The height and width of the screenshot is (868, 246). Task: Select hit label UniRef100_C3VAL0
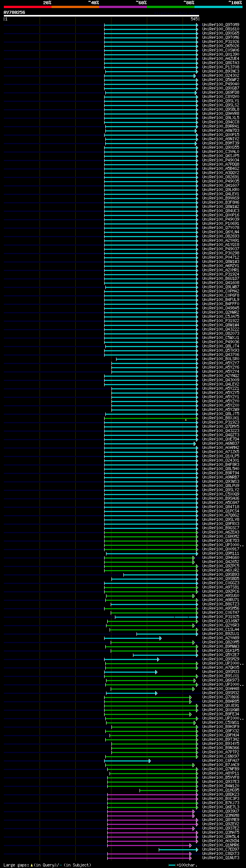(221, 152)
